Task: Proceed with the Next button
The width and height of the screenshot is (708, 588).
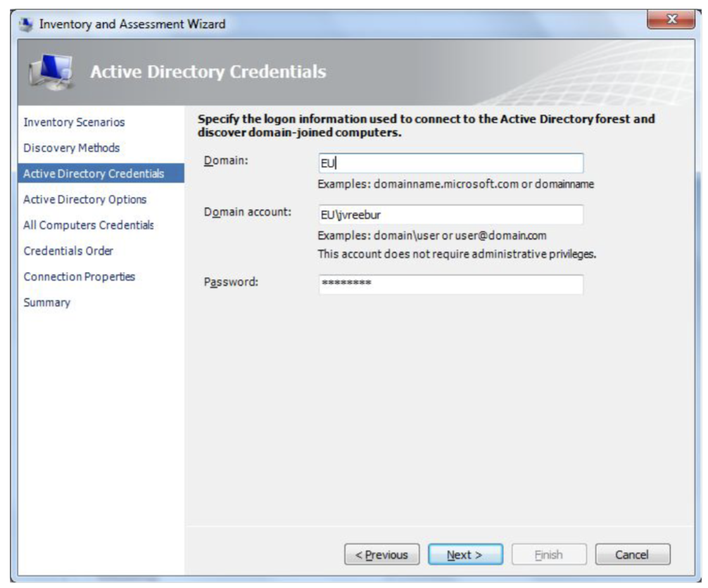Action: click(x=465, y=555)
